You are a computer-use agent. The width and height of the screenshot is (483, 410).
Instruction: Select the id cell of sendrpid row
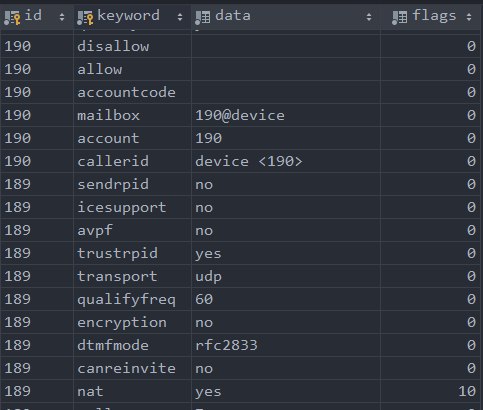tap(37, 184)
